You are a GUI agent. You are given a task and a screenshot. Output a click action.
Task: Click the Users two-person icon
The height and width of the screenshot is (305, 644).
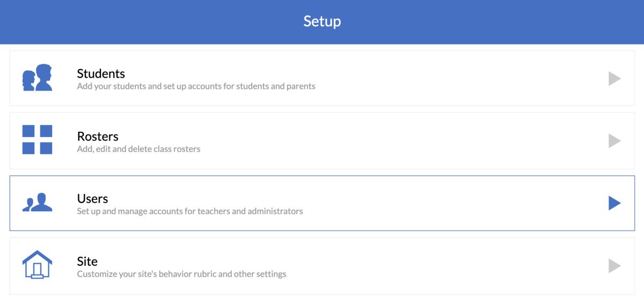pos(37,203)
